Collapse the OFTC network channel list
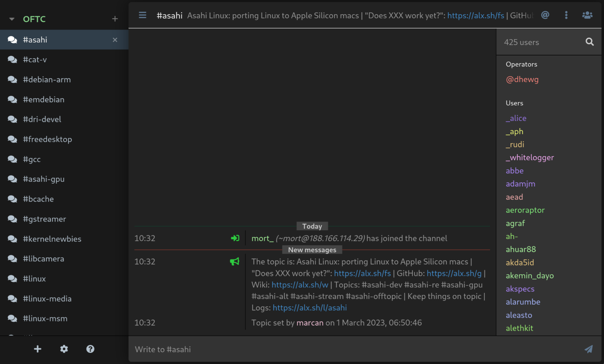 pos(12,19)
